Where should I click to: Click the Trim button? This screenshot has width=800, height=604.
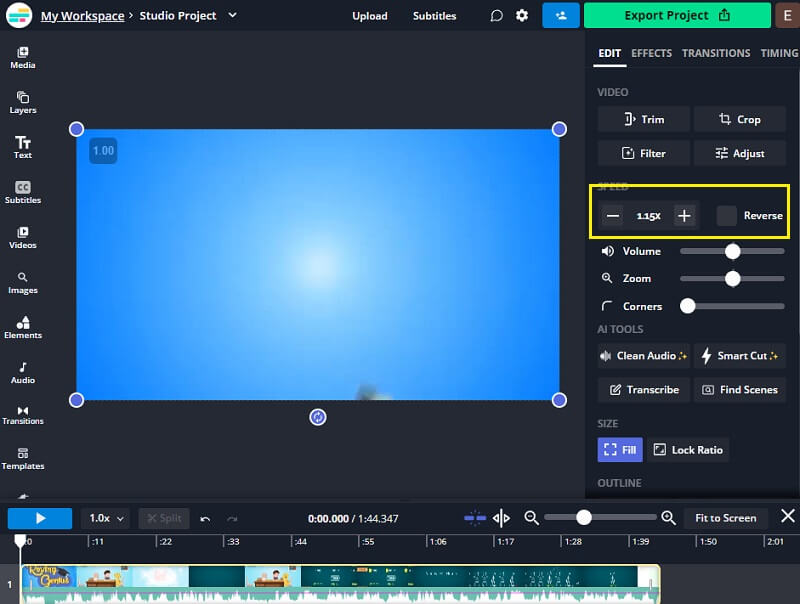(x=643, y=119)
